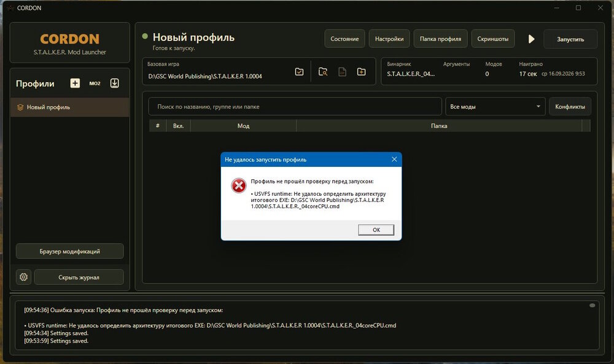Click the # column header
This screenshot has width=614, height=364.
point(157,126)
